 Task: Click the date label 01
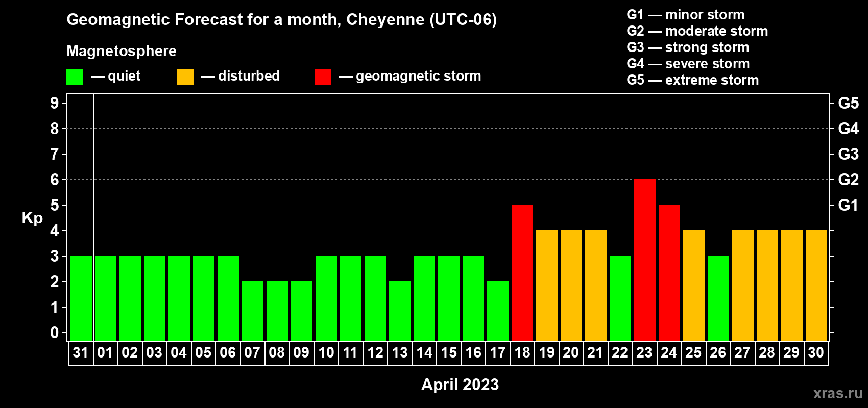[105, 353]
